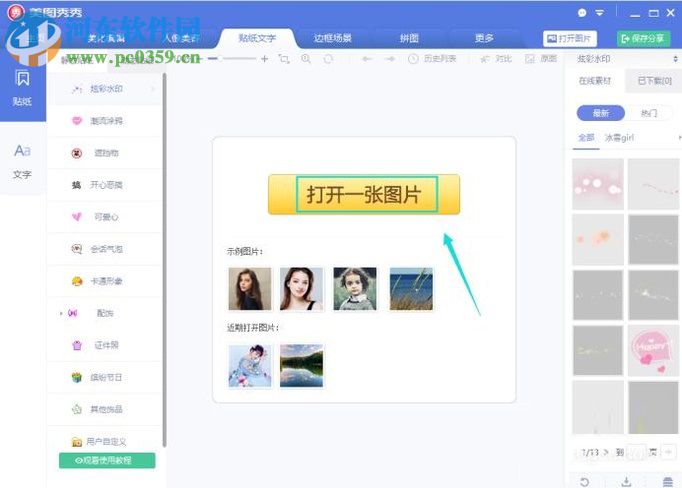Select the 贴纸 sticker sidebar icon
The height and width of the screenshot is (488, 682).
(22, 88)
